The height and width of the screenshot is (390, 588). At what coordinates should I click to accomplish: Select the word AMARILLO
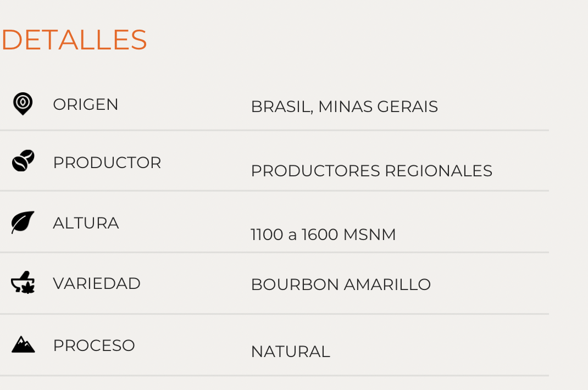pos(387,285)
